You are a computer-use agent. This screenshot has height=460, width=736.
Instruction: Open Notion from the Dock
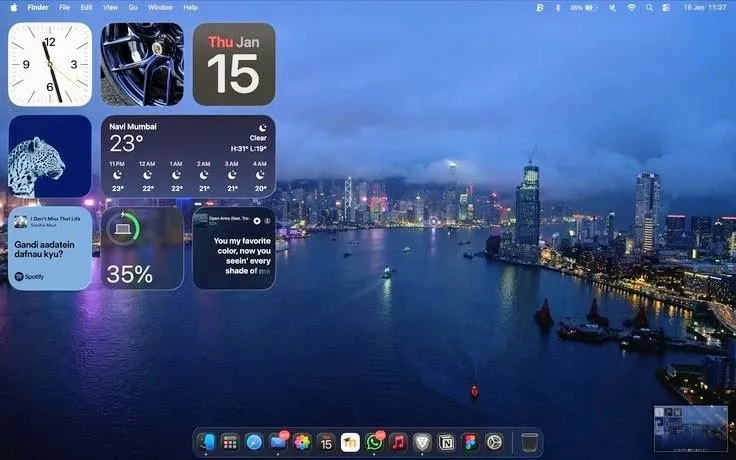coord(446,442)
